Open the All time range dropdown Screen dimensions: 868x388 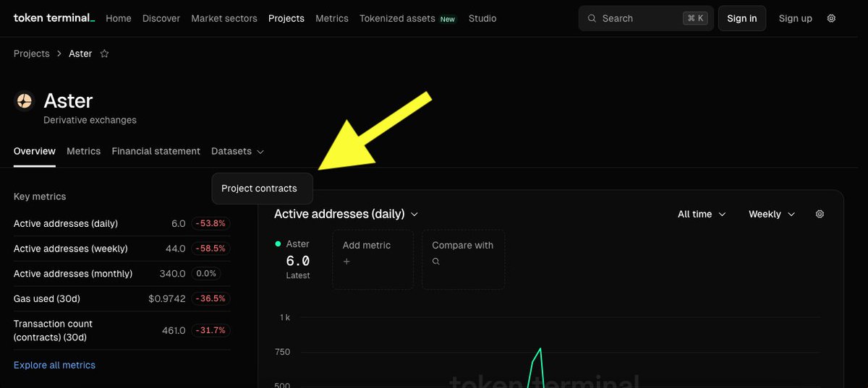[x=702, y=214]
